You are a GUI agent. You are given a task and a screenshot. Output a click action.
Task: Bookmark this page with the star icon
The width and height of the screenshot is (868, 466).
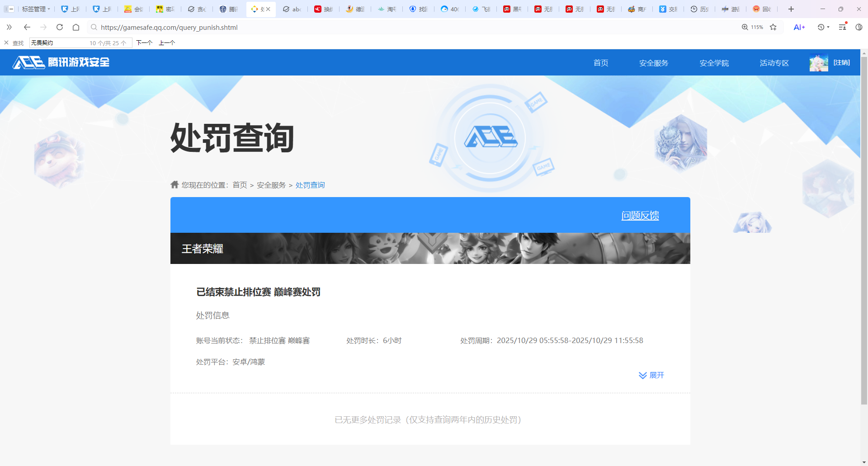[x=774, y=27]
